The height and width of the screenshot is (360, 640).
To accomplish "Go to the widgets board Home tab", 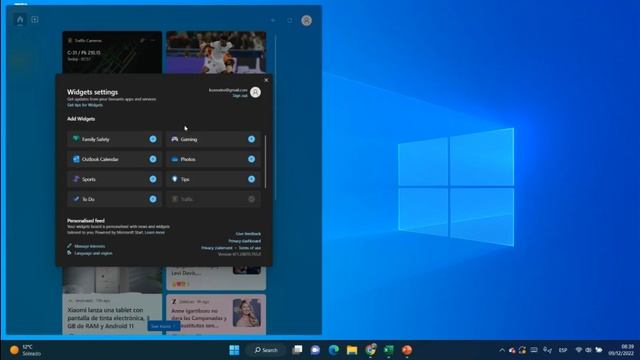I will click(x=20, y=20).
